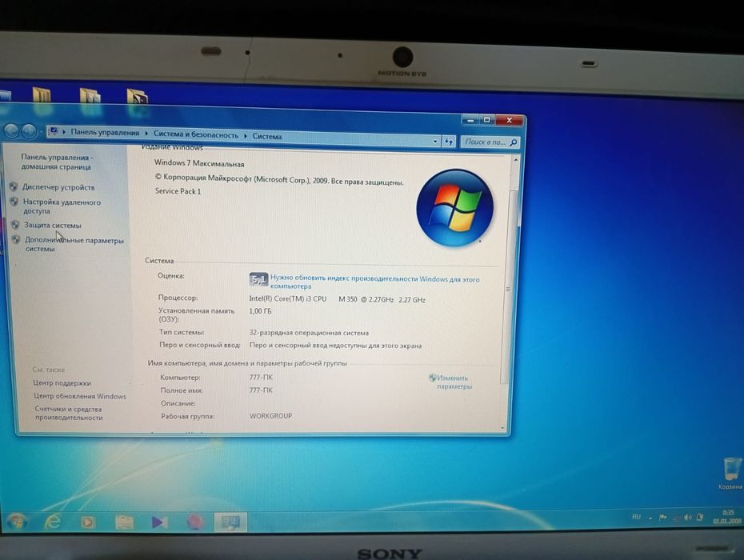Open 'Настройка удаленного доступа' link
Screen dimensions: 744x560
coord(62,206)
